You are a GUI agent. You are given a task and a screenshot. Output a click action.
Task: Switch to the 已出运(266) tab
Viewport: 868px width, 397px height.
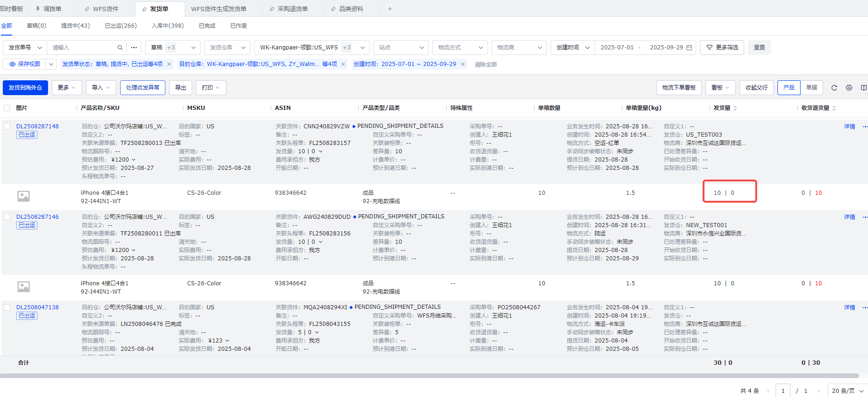(121, 26)
